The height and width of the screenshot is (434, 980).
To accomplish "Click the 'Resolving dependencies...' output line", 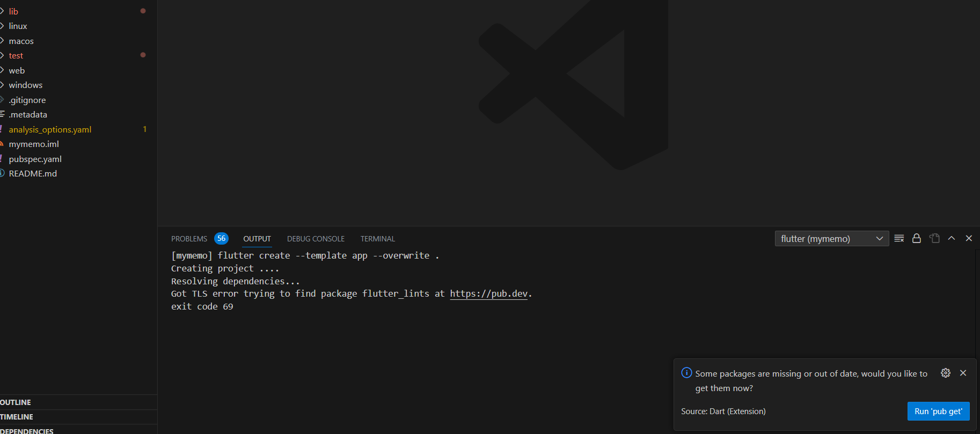I will coord(236,281).
